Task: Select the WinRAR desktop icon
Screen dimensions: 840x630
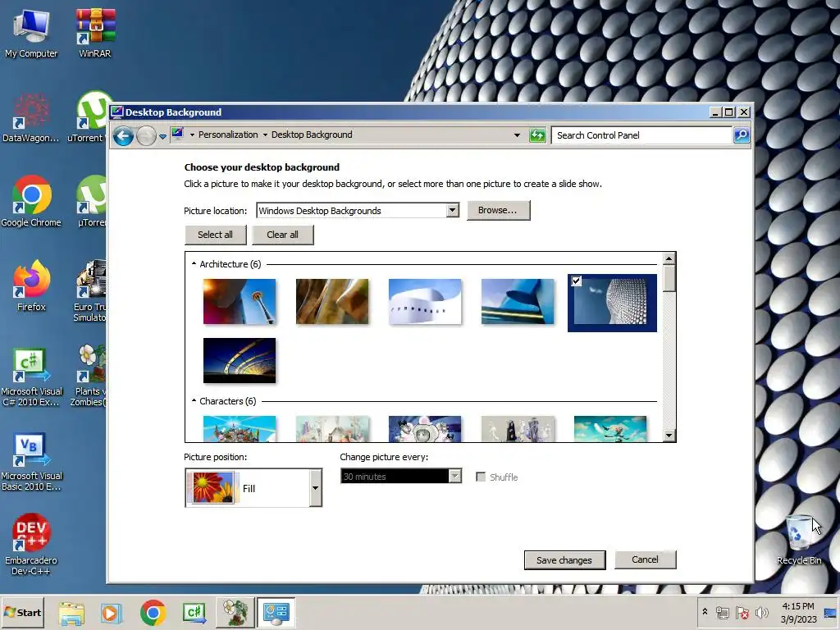Action: click(95, 33)
